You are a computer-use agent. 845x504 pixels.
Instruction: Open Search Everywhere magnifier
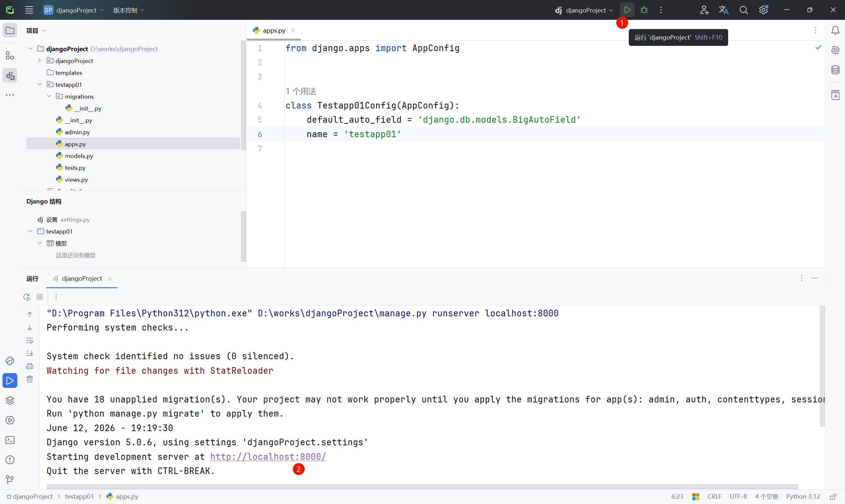point(743,10)
